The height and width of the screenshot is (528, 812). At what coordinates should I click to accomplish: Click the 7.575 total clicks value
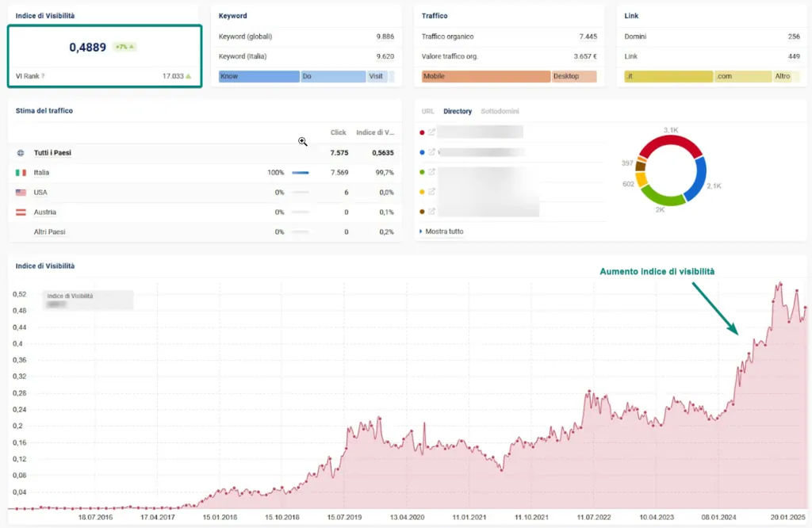click(x=339, y=153)
